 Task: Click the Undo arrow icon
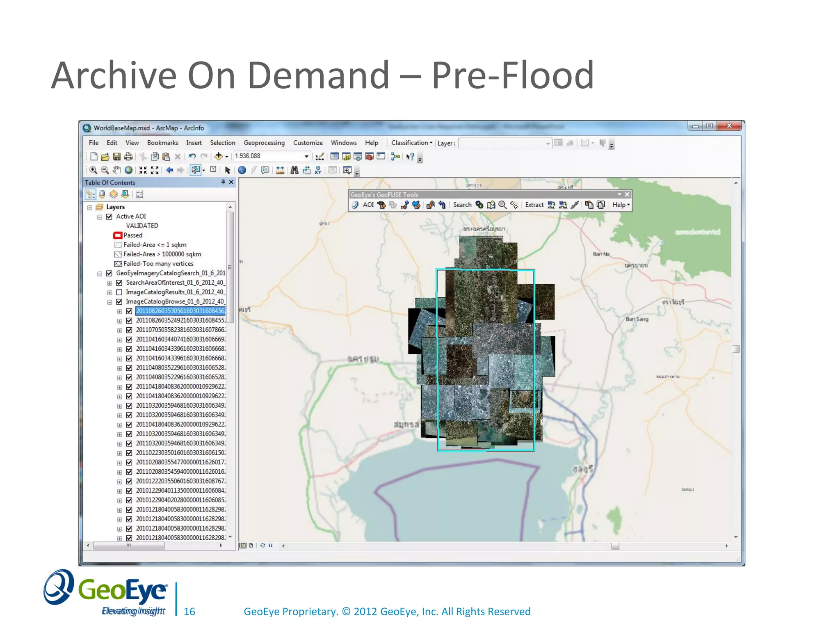click(192, 156)
